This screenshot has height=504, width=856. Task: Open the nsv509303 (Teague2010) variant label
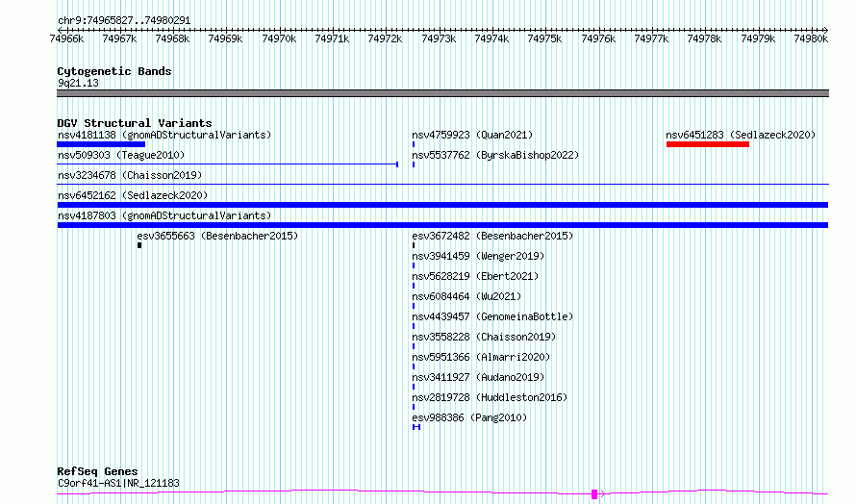pyautogui.click(x=121, y=155)
